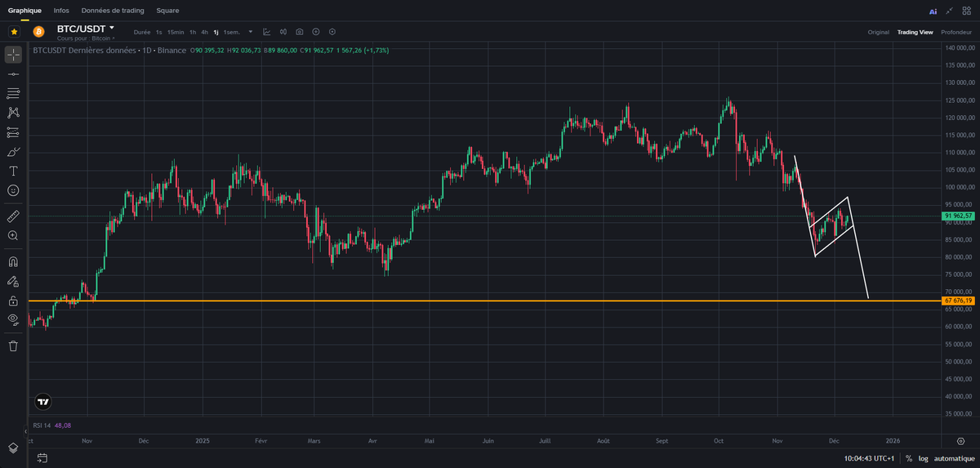980x468 pixels.
Task: Open the Données de trading tab
Action: point(113,11)
